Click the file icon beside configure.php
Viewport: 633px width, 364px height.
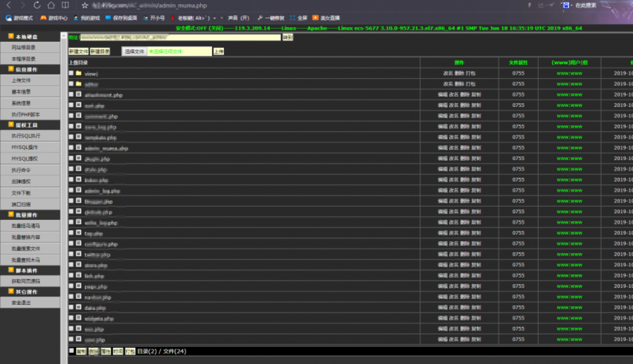[x=79, y=244]
